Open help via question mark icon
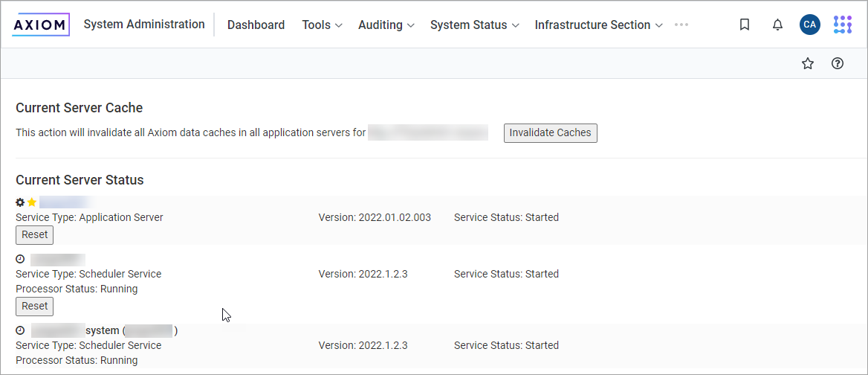This screenshot has width=868, height=375. pos(838,64)
